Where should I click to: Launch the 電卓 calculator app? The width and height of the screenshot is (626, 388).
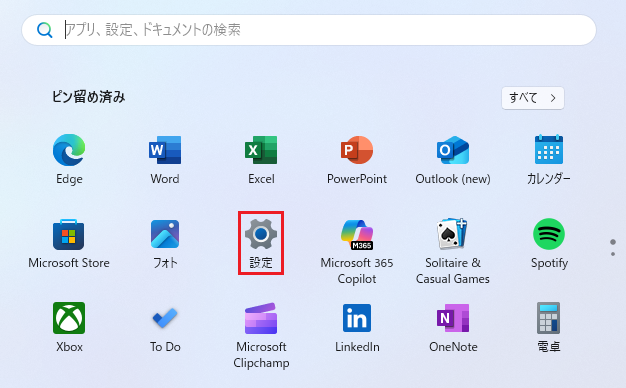pos(549,327)
